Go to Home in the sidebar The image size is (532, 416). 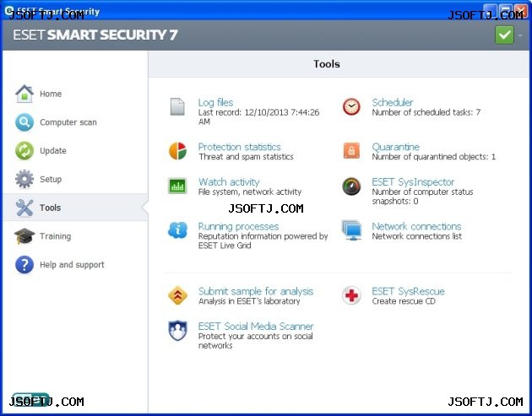(x=51, y=94)
